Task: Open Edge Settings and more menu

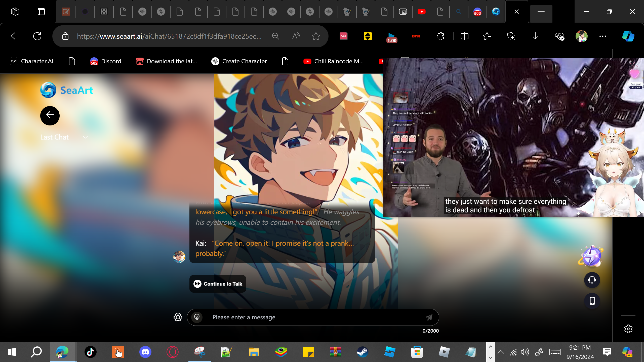Action: point(603,36)
